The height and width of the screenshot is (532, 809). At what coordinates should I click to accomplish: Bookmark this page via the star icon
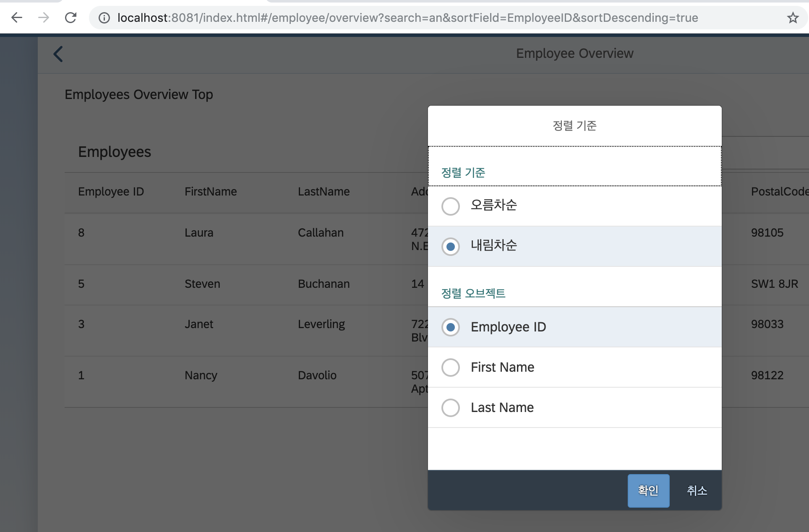click(x=792, y=18)
